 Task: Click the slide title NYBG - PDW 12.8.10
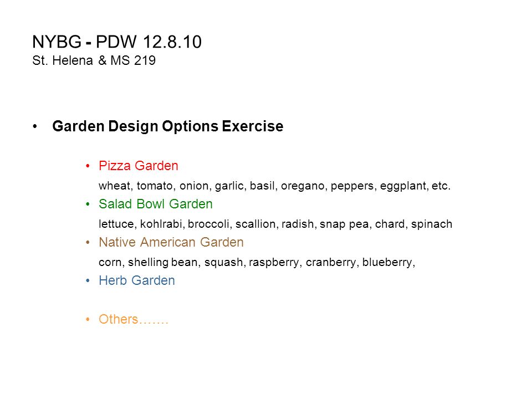point(117,42)
